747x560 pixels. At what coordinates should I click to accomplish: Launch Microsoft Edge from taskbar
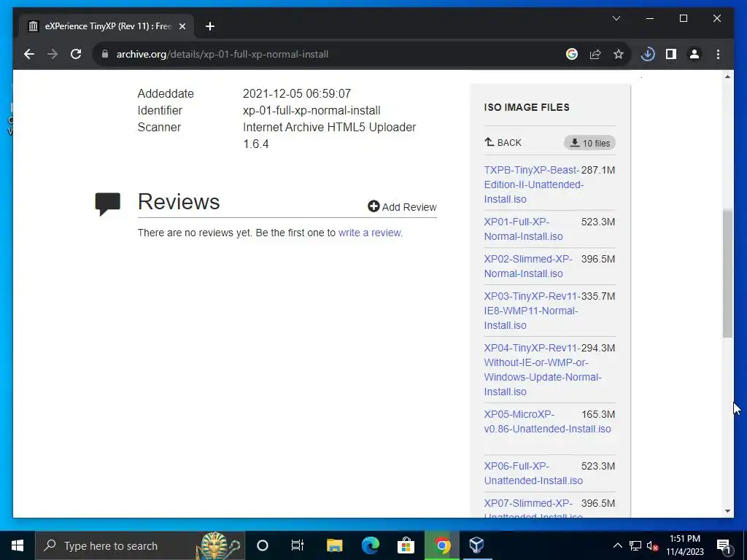(370, 545)
